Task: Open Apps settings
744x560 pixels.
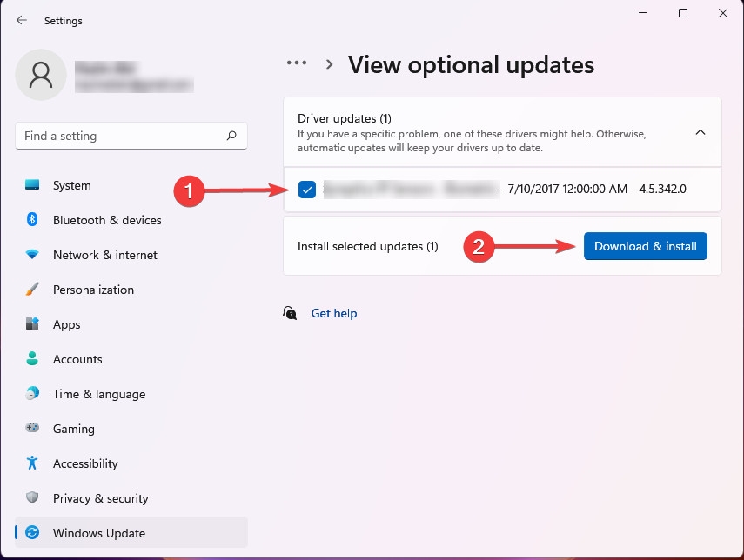Action: pos(131,324)
